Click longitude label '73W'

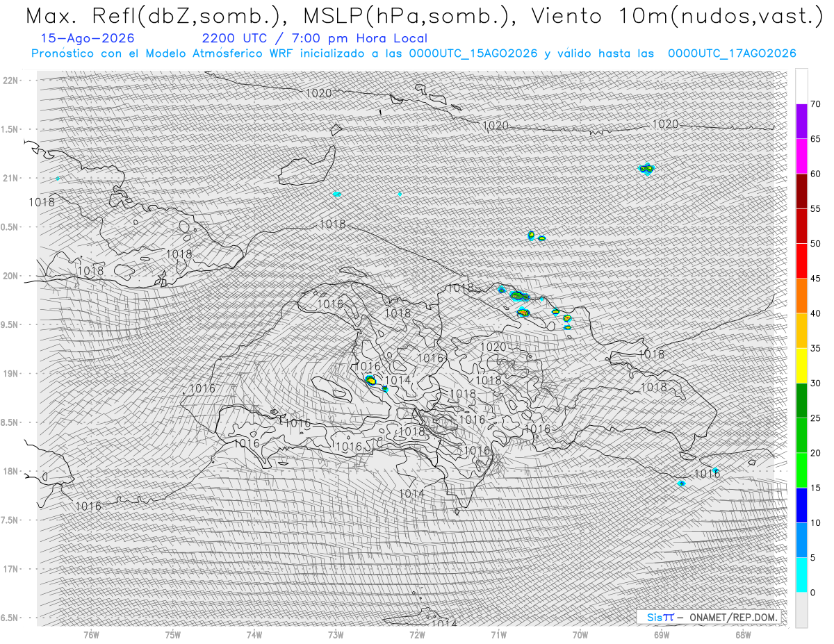coord(336,634)
